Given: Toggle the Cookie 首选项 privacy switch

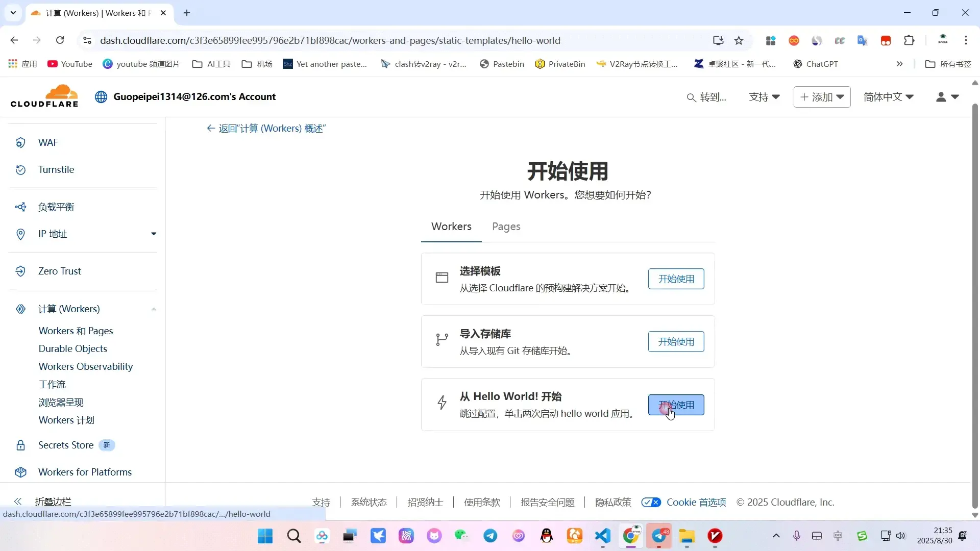Looking at the screenshot, I should [651, 503].
